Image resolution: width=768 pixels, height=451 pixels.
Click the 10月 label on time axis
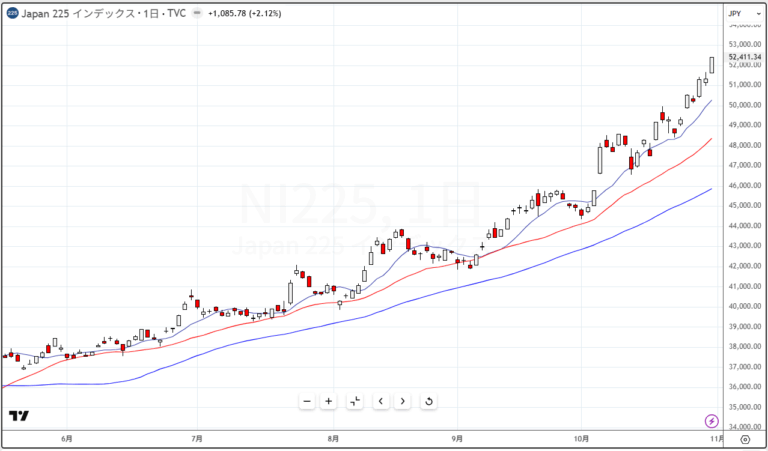click(584, 438)
